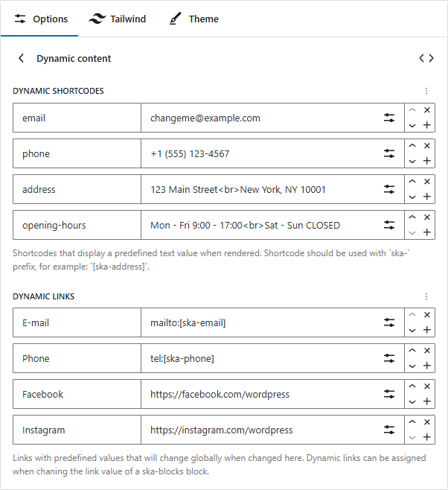Edit the email value field changeme@example.com
Viewport: 448px width, 490px height.
point(260,118)
